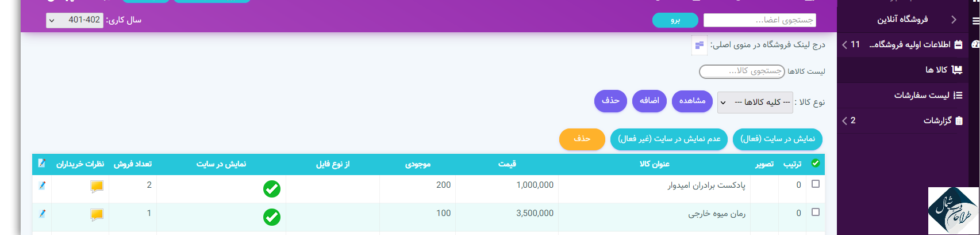Open لیست سفارشات in the sidebar

click(927, 95)
